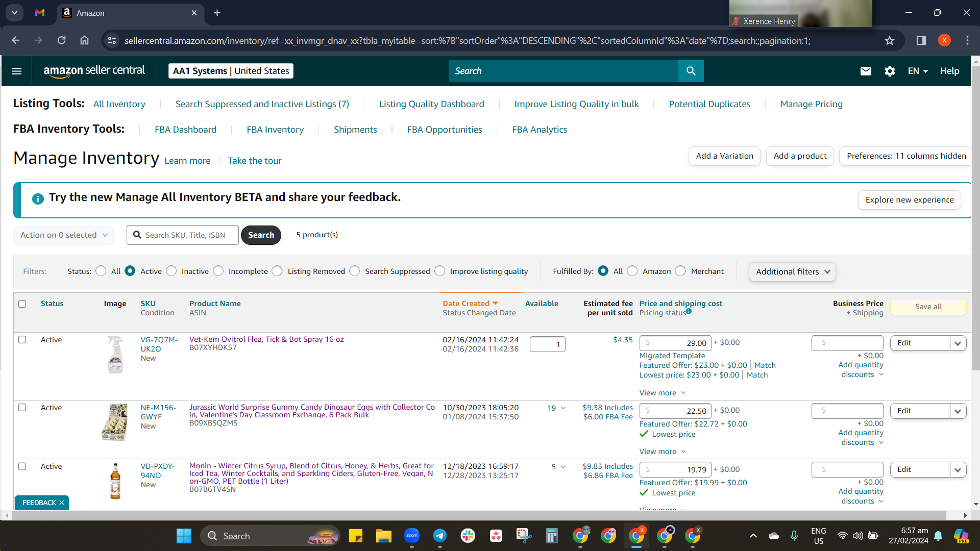The width and height of the screenshot is (980, 551).
Task: Open Chrome three-dot menu
Action: click(x=967, y=40)
